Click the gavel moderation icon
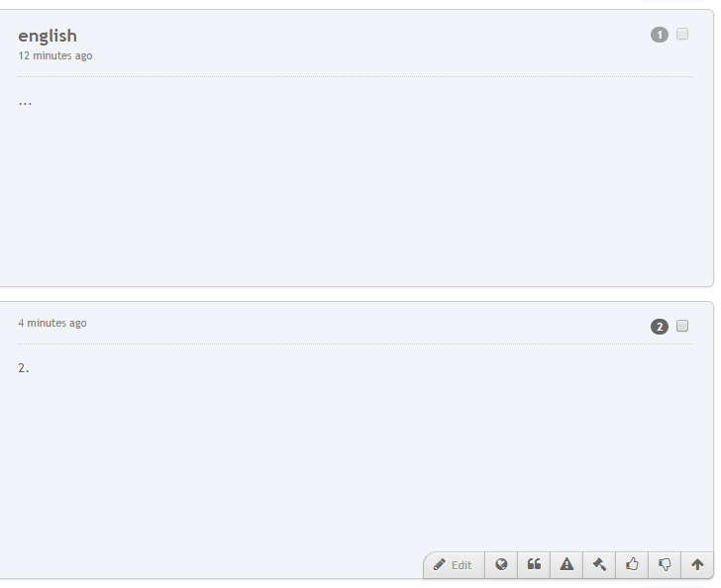This screenshot has height=588, width=721. click(599, 564)
